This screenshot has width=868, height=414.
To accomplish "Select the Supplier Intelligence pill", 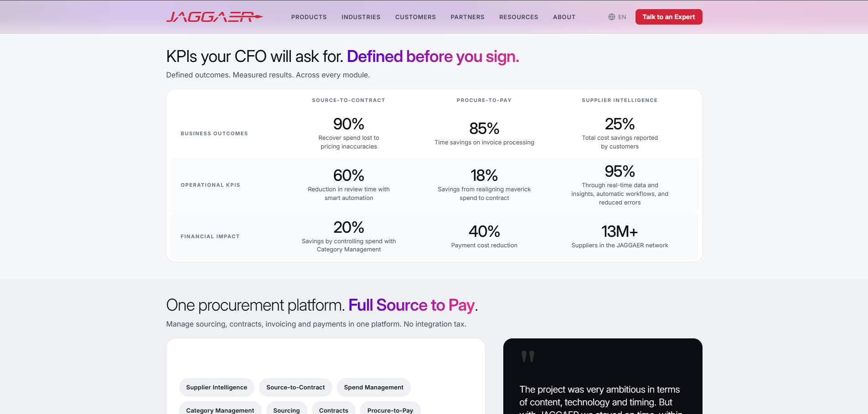I will coord(217,387).
